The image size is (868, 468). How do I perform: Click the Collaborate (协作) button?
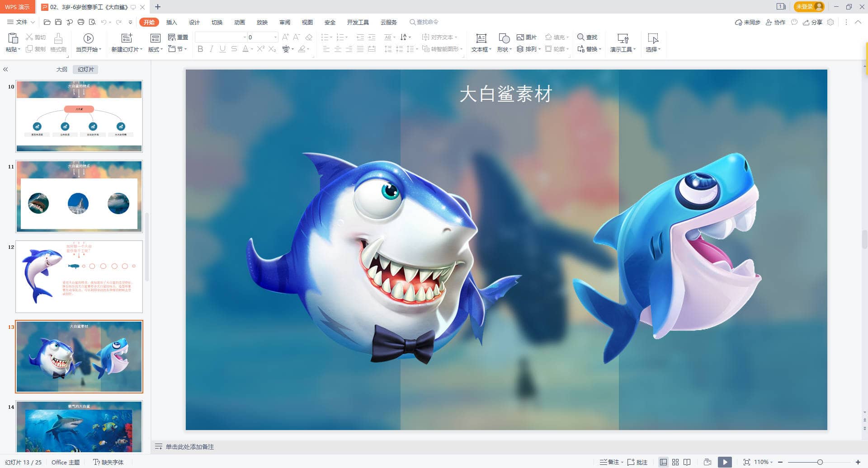pyautogui.click(x=775, y=22)
